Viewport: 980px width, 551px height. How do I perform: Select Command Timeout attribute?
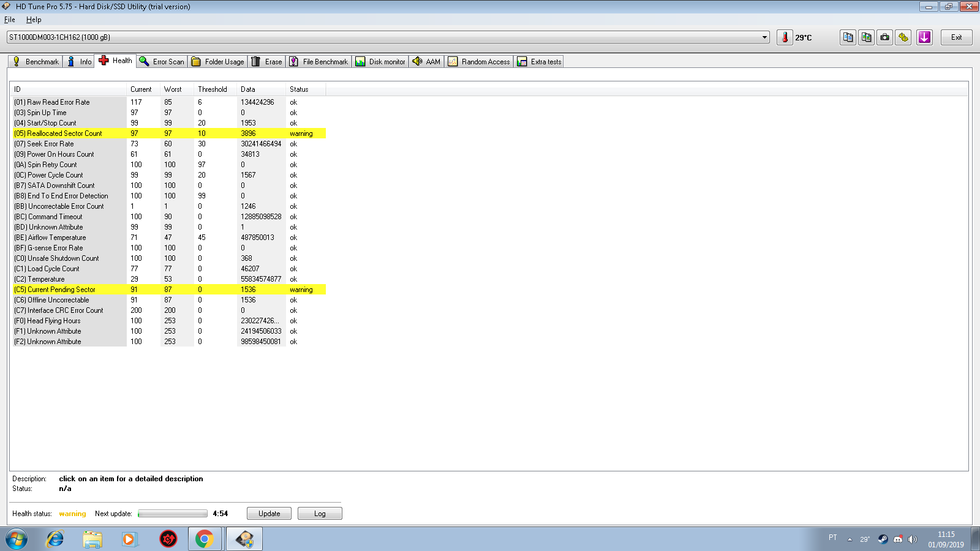coord(168,217)
